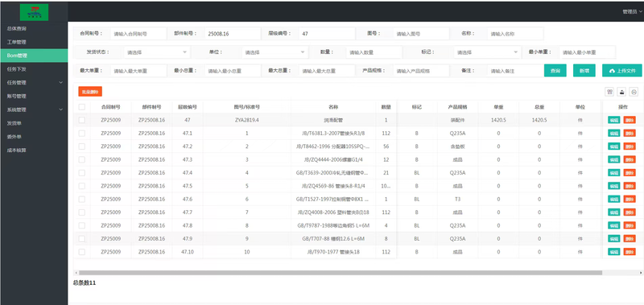Focus the 名称 input field
644x305 pixels.
[515, 34]
